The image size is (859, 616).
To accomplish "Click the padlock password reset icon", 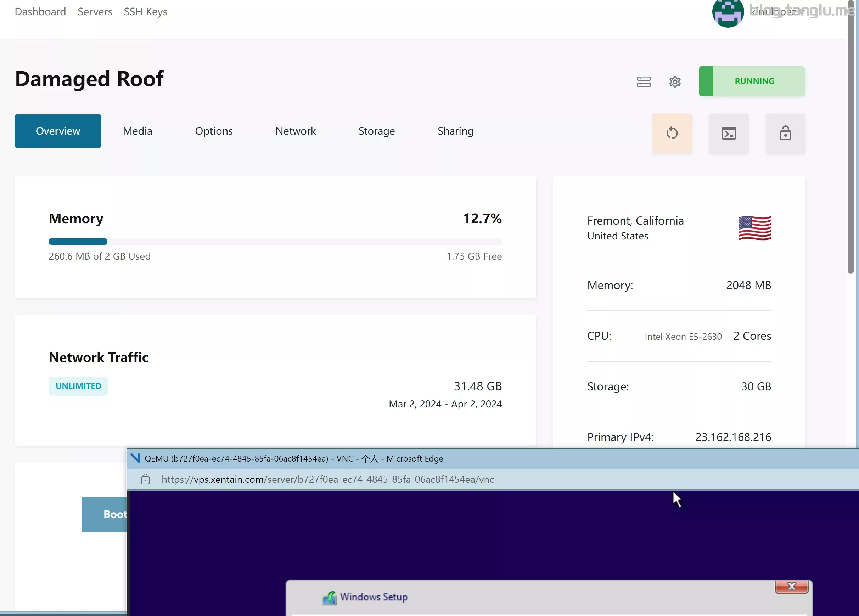I will point(785,133).
